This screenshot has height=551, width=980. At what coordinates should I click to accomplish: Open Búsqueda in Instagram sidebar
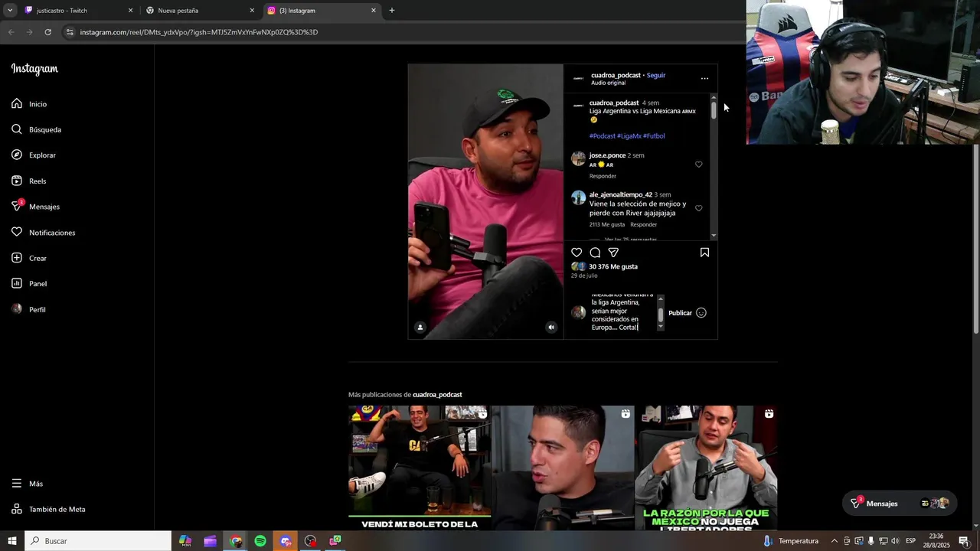[36, 129]
